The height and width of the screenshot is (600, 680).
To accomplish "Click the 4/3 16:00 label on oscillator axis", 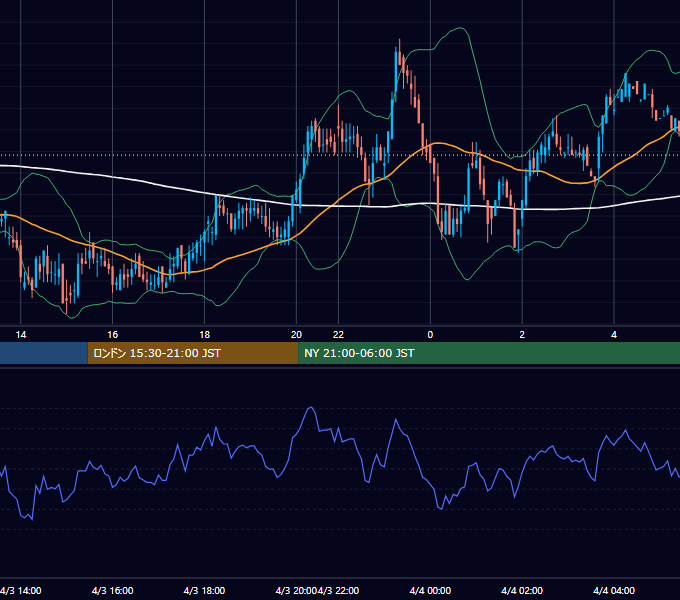I will click(x=113, y=590).
